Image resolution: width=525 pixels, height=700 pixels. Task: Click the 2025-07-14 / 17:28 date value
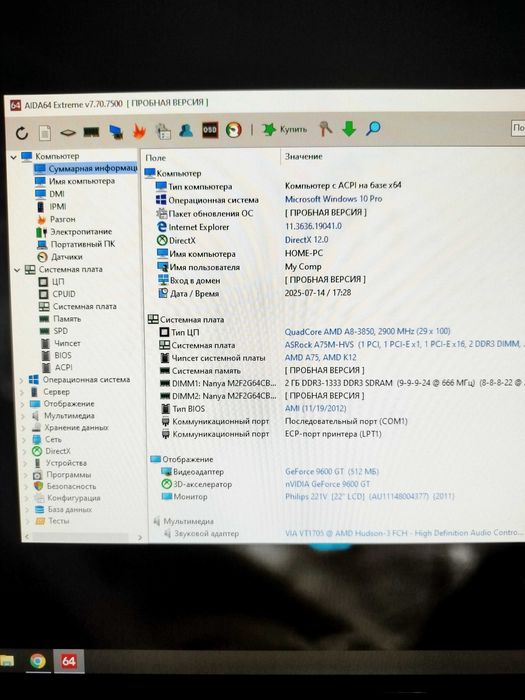coord(318,293)
